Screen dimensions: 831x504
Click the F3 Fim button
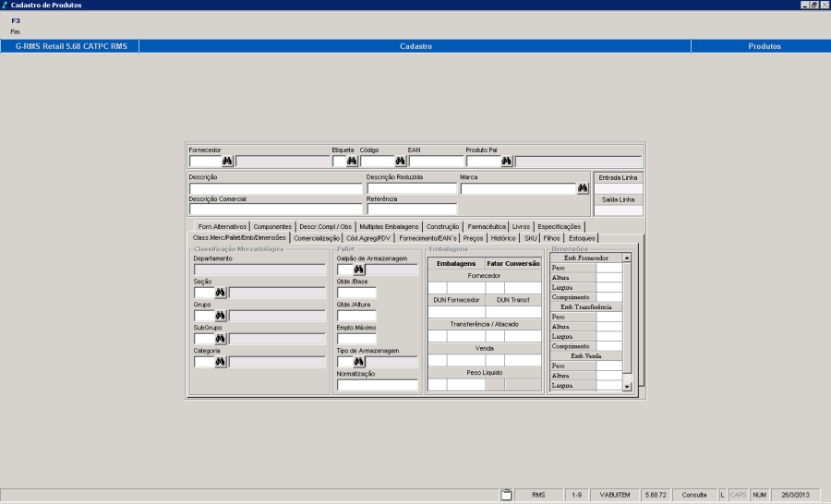[16, 26]
